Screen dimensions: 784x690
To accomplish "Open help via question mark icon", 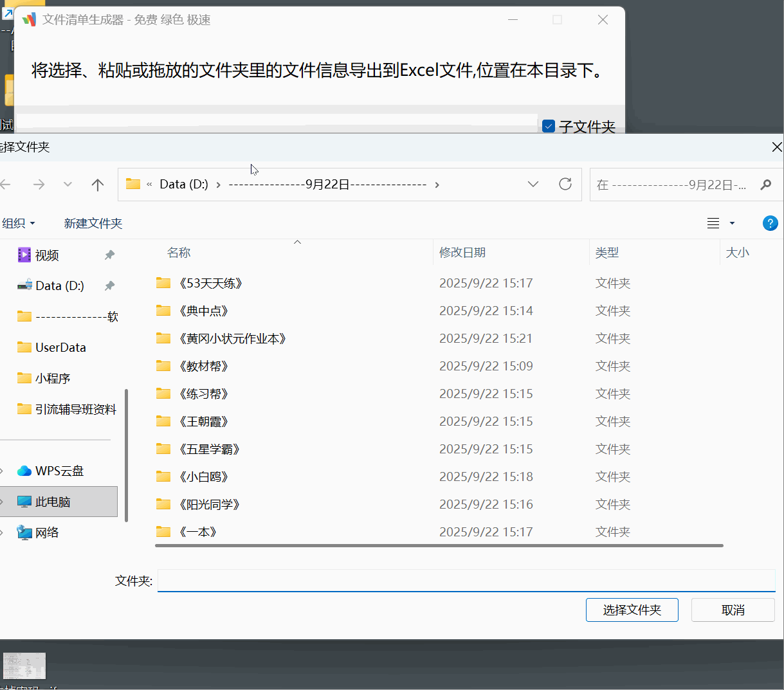I will coord(770,223).
